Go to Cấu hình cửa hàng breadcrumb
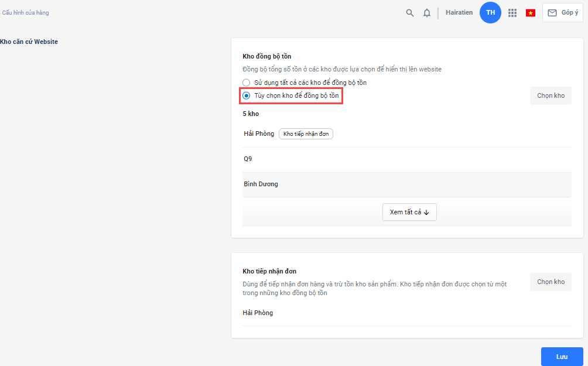 [x=26, y=13]
